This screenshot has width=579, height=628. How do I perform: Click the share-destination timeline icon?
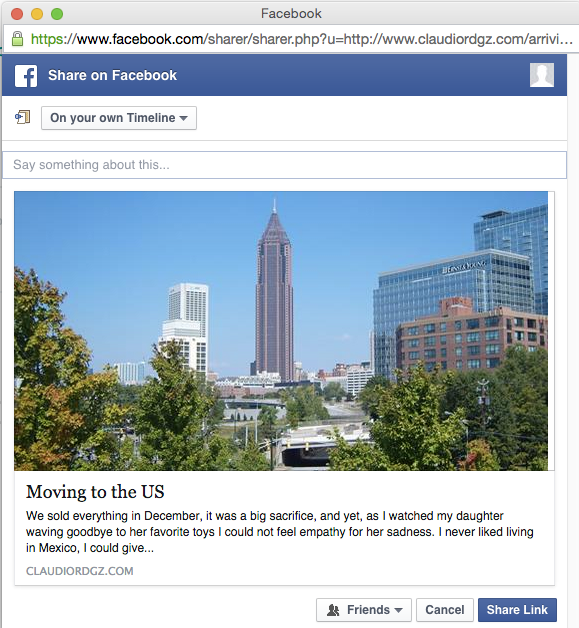point(22,117)
